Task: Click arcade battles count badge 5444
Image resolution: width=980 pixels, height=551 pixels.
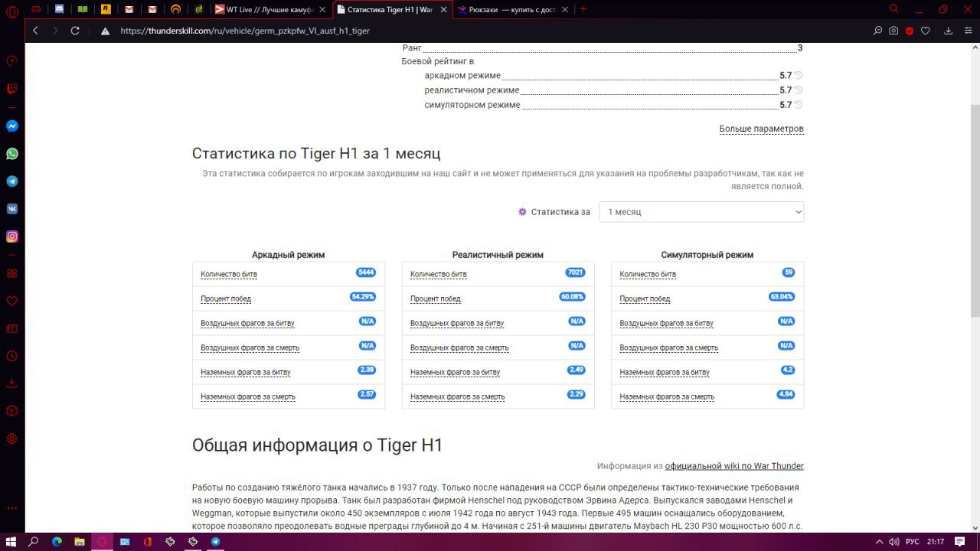Action: [x=366, y=272]
